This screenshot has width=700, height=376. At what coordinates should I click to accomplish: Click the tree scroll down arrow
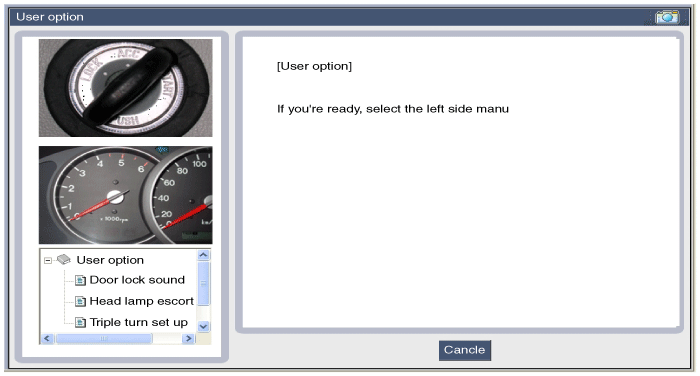(204, 326)
